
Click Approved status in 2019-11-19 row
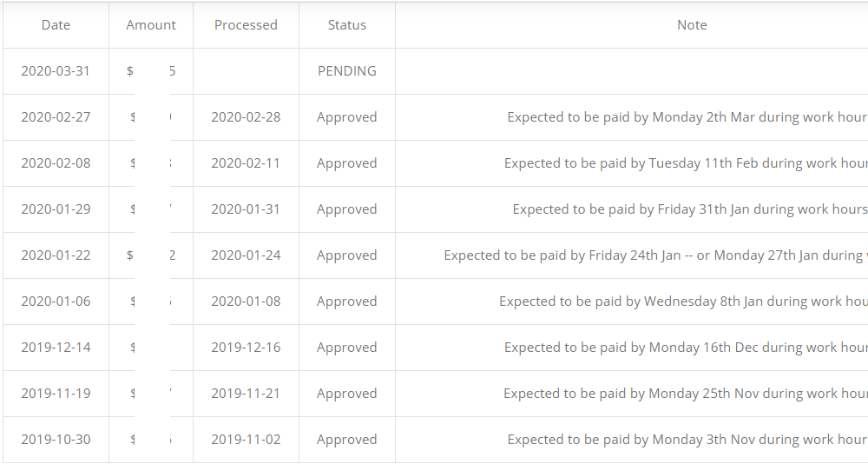click(x=347, y=393)
